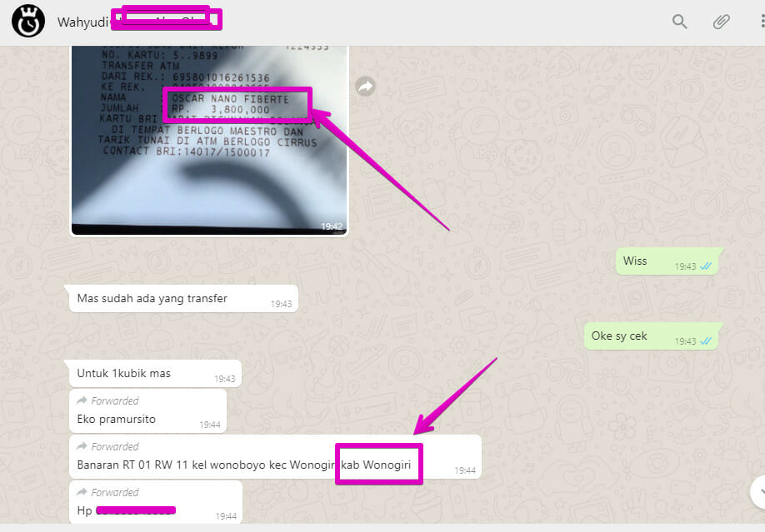Click the Forwarded label on Banaran address message
Viewport: 765px width, 532px height.
[x=115, y=447]
